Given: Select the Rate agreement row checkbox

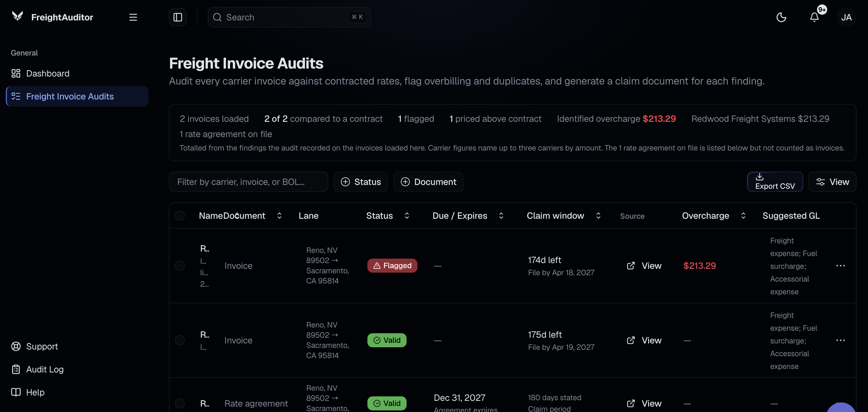Looking at the screenshot, I should point(180,403).
